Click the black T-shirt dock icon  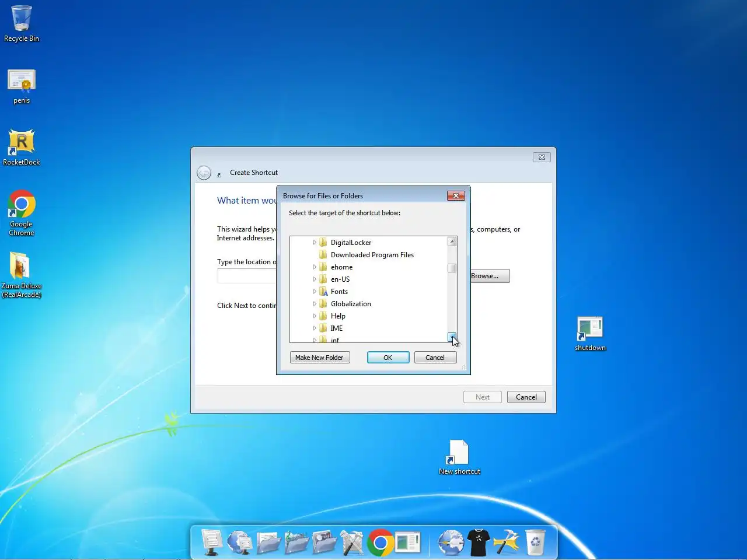coord(479,542)
